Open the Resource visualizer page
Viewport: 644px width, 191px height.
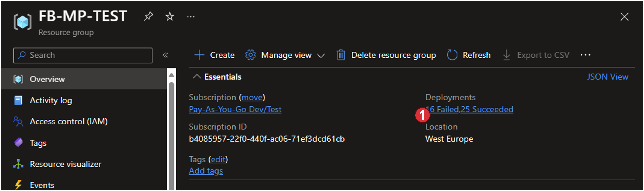[66, 164]
